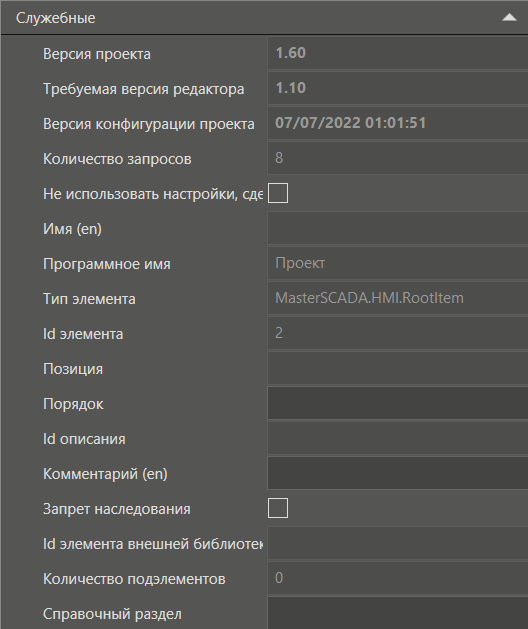Select the Требуемая версия редактора field
The image size is (528, 629).
coord(398,88)
